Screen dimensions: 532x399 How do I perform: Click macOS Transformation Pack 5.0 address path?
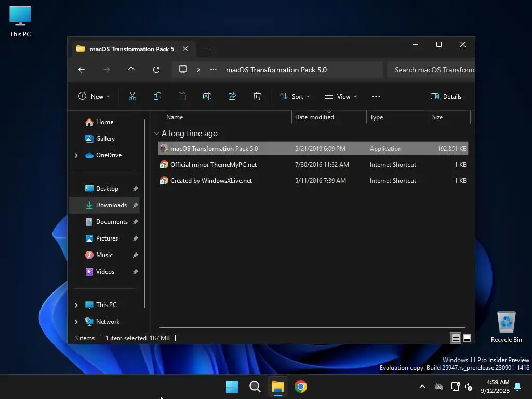click(276, 70)
